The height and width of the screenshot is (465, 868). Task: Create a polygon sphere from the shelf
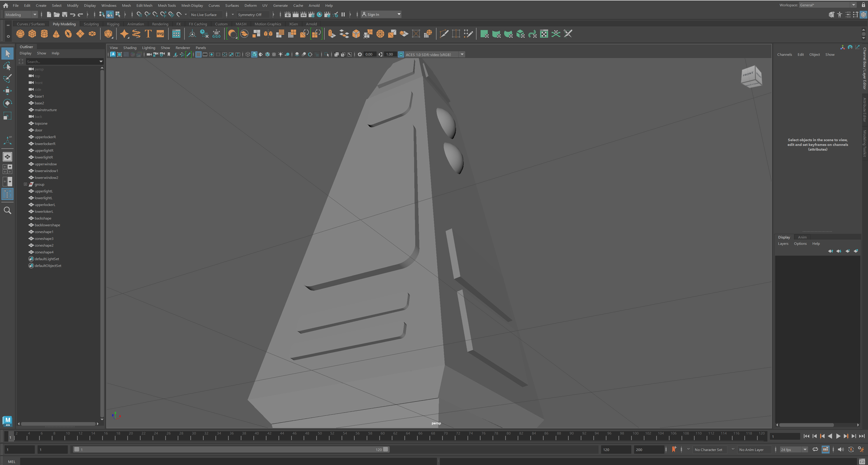click(20, 34)
